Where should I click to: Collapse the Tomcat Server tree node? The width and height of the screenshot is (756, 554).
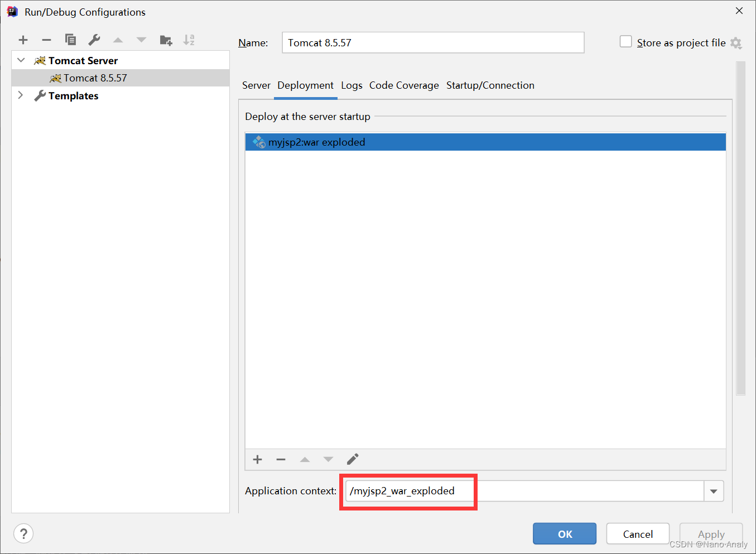pyautogui.click(x=21, y=60)
